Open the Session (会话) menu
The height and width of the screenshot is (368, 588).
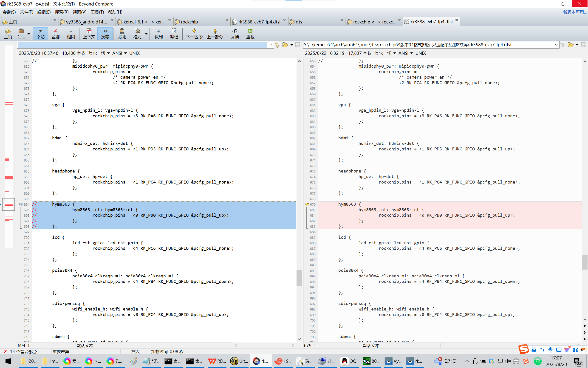tap(9, 12)
